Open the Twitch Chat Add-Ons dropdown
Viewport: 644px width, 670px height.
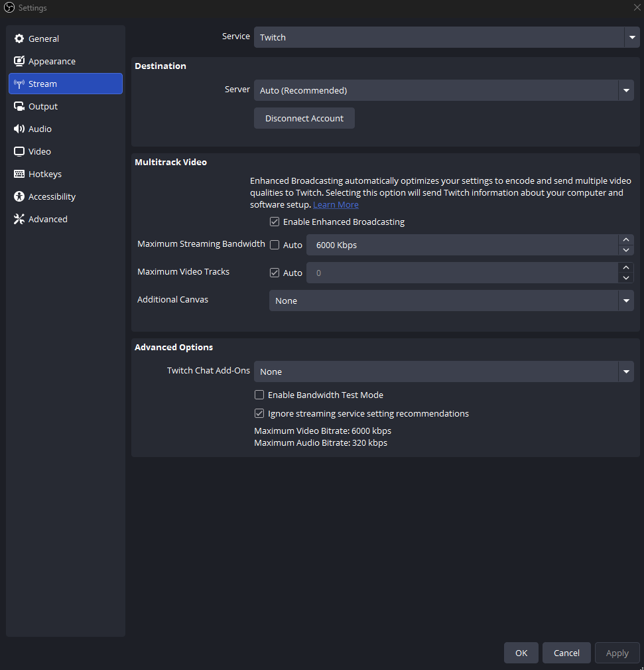click(x=444, y=371)
